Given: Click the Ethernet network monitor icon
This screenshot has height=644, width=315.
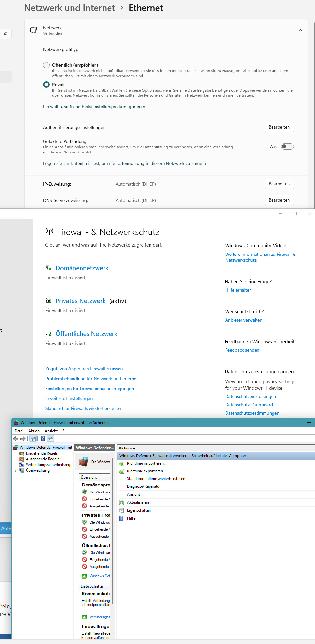Looking at the screenshot, I should [x=34, y=30].
